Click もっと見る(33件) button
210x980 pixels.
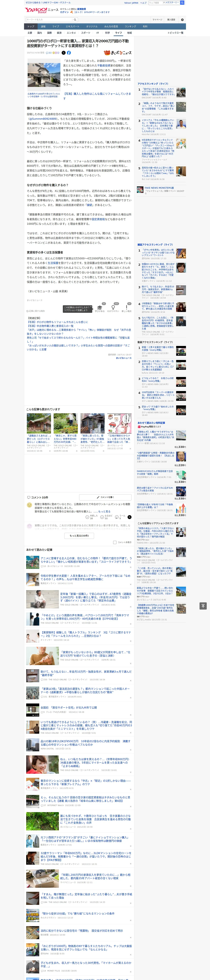pyautogui.click(x=79, y=536)
